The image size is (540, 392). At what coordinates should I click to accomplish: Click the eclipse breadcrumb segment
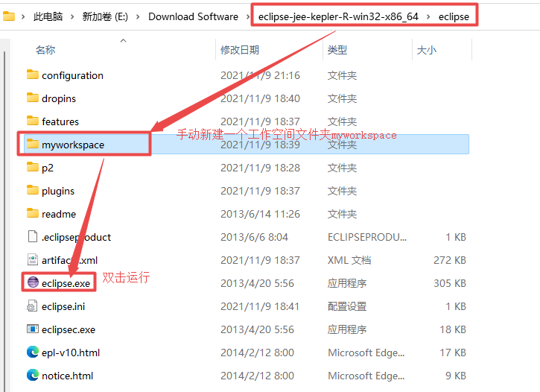pyautogui.click(x=454, y=16)
